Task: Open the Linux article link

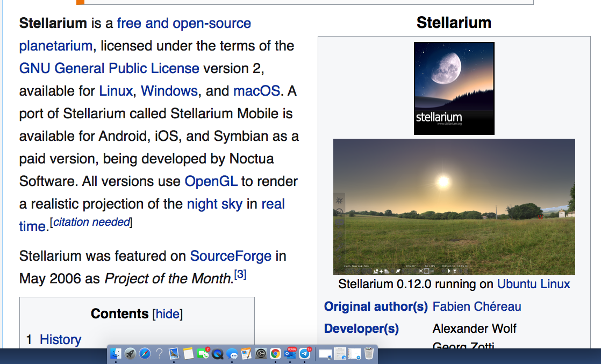Action: pos(116,91)
